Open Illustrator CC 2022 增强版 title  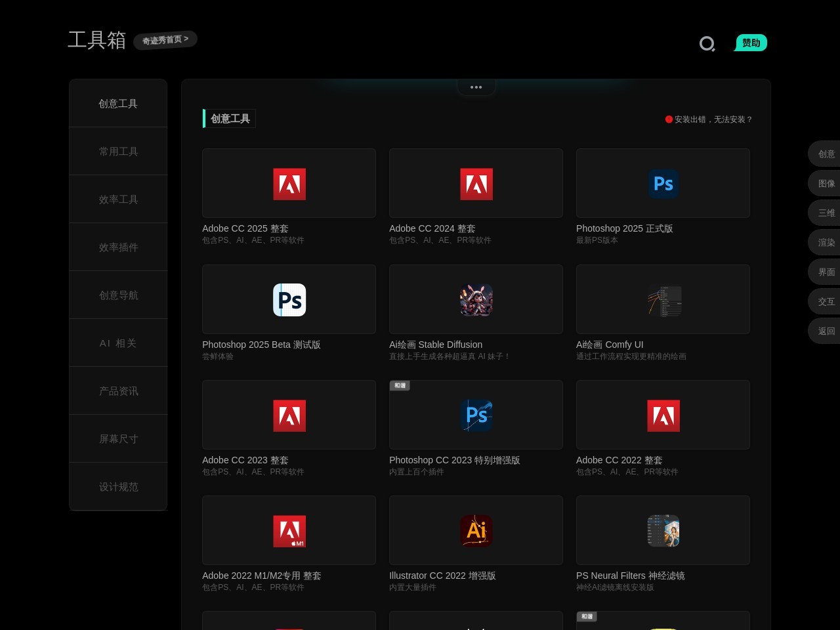coord(442,576)
